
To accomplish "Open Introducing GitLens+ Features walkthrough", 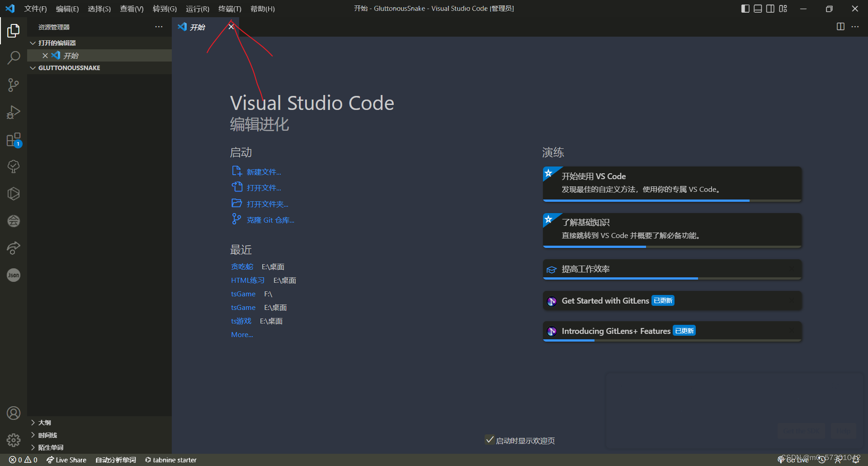I will click(x=672, y=331).
